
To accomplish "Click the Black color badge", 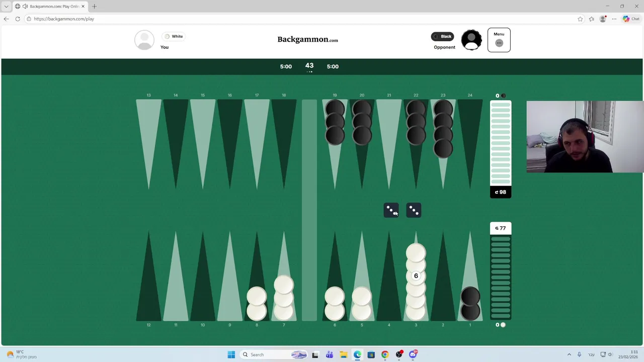I will click(442, 36).
